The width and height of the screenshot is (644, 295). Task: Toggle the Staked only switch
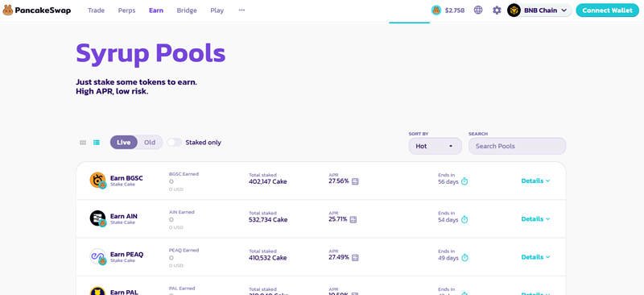coord(174,143)
